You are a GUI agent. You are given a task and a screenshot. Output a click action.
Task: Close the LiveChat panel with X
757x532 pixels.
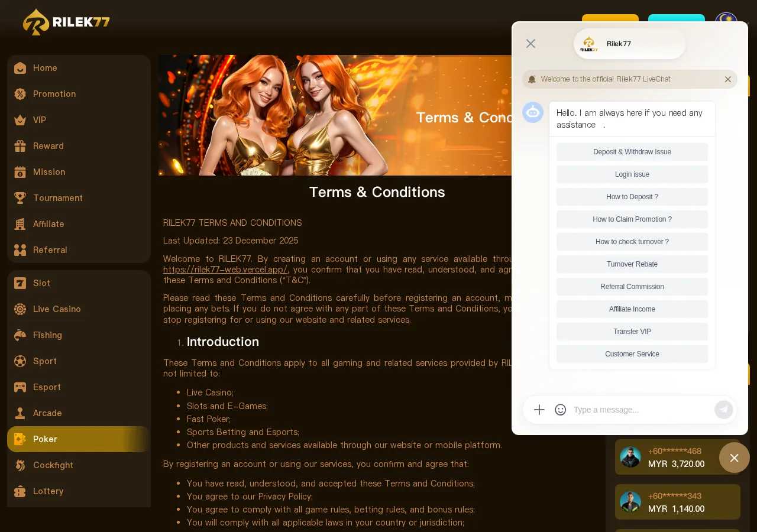pos(530,44)
